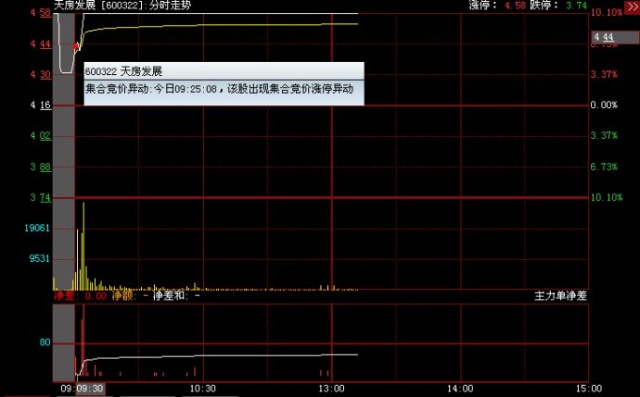This screenshot has width=640, height=397.
Task: Click the 3.88 price label on left axis
Action: click(40, 167)
